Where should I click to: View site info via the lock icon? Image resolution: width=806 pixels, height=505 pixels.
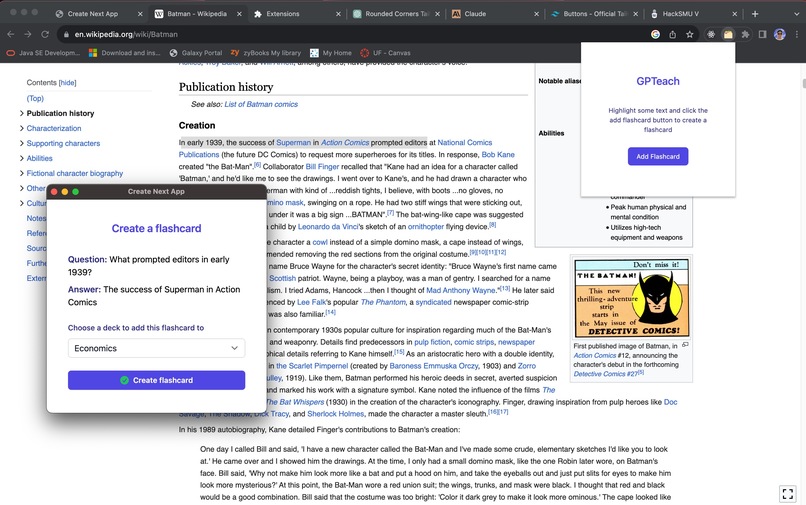(x=66, y=34)
